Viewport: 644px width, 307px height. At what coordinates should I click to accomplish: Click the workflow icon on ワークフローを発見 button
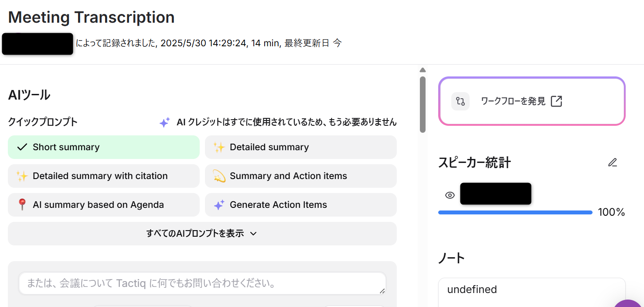460,101
